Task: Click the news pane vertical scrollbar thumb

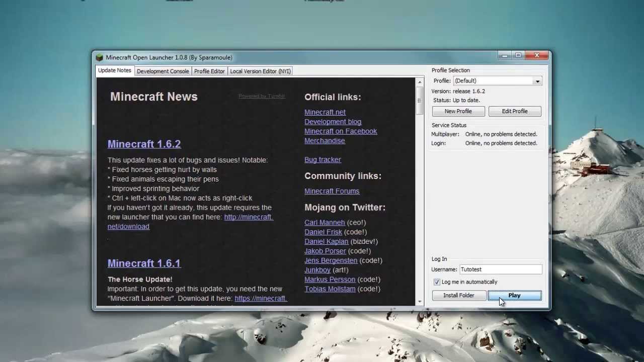Action: [420, 101]
